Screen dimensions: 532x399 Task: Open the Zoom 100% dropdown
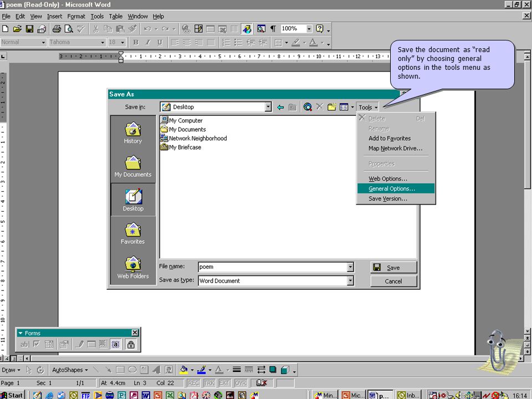point(309,29)
